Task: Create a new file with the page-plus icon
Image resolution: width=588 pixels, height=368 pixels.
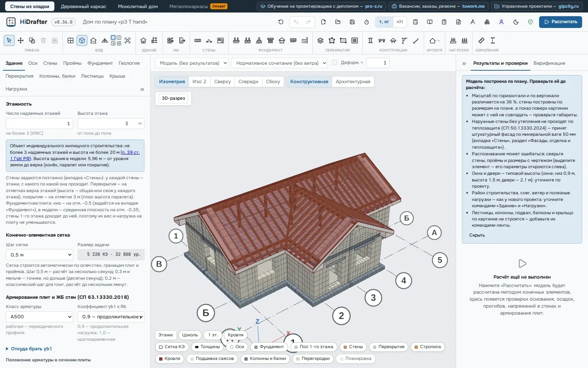Action: [x=323, y=22]
